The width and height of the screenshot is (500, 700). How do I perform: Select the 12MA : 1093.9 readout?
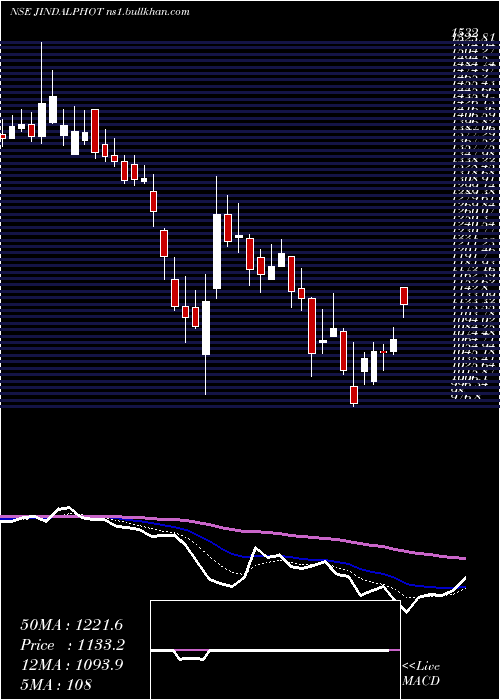click(x=71, y=665)
